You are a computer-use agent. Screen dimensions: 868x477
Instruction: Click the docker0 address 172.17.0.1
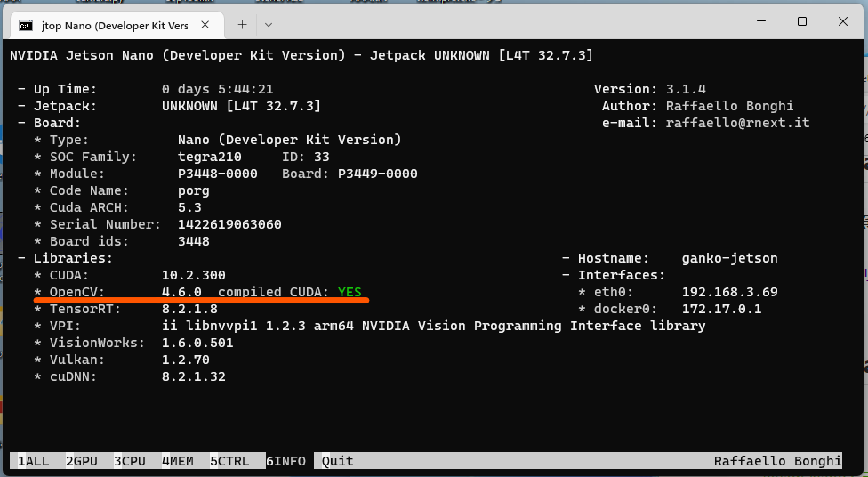pos(721,309)
